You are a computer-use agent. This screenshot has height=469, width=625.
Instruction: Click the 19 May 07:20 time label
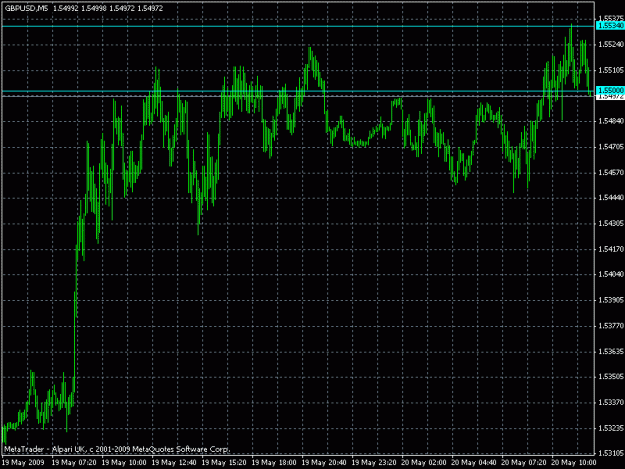click(74, 463)
